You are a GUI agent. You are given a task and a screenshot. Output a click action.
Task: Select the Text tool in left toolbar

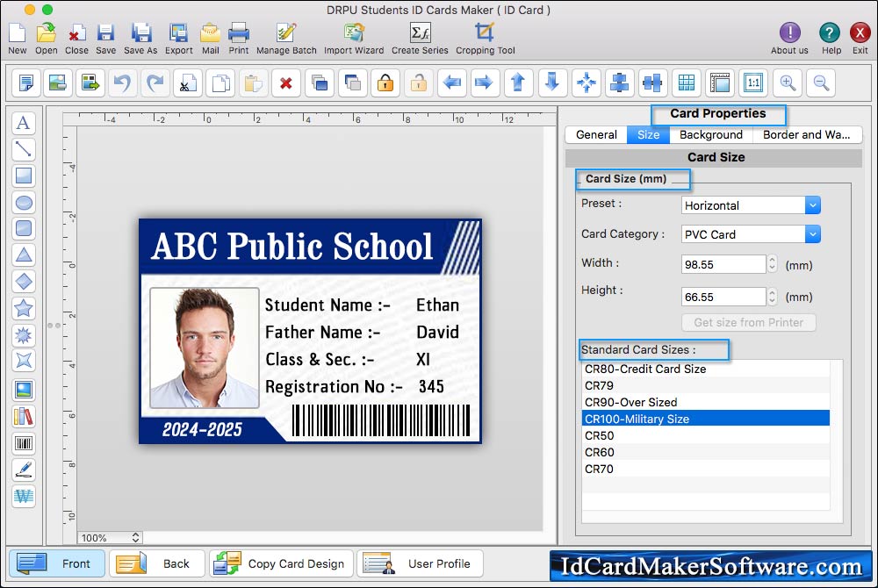24,123
